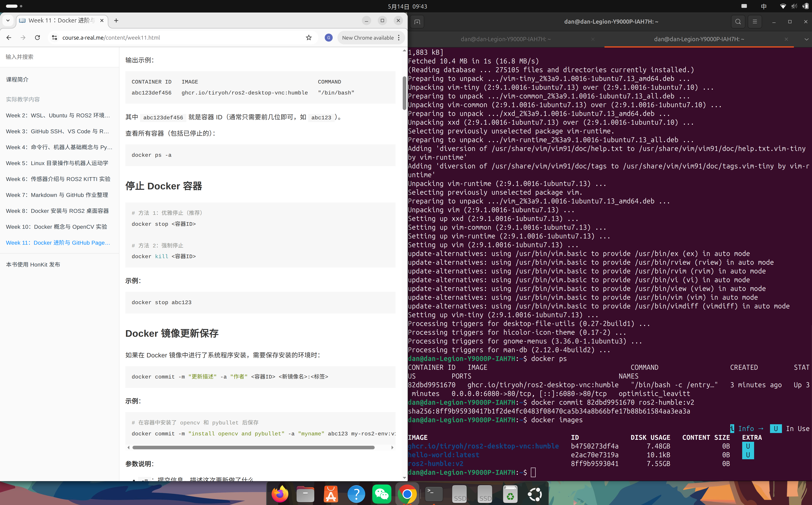Click the code block's left scroll arrow

tap(129, 448)
